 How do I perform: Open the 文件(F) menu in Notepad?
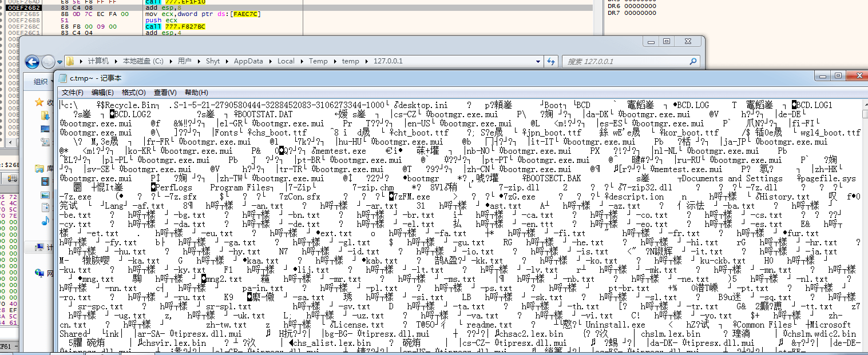(x=73, y=93)
